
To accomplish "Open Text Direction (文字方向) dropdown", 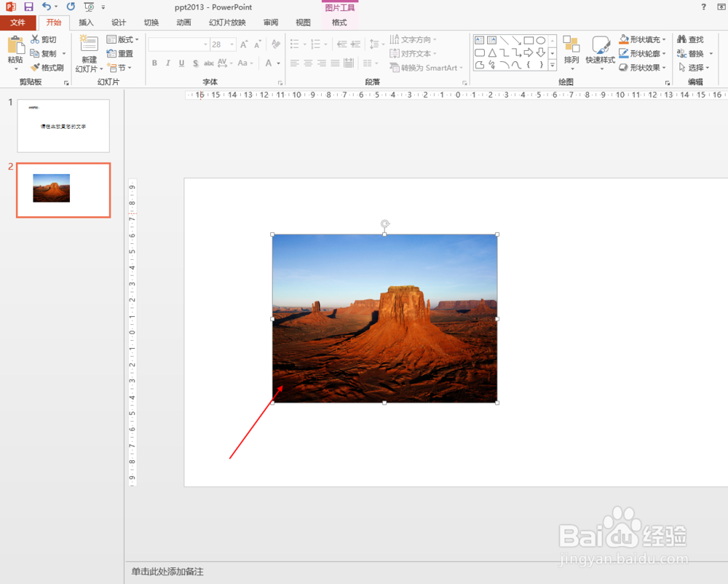I will [x=414, y=39].
